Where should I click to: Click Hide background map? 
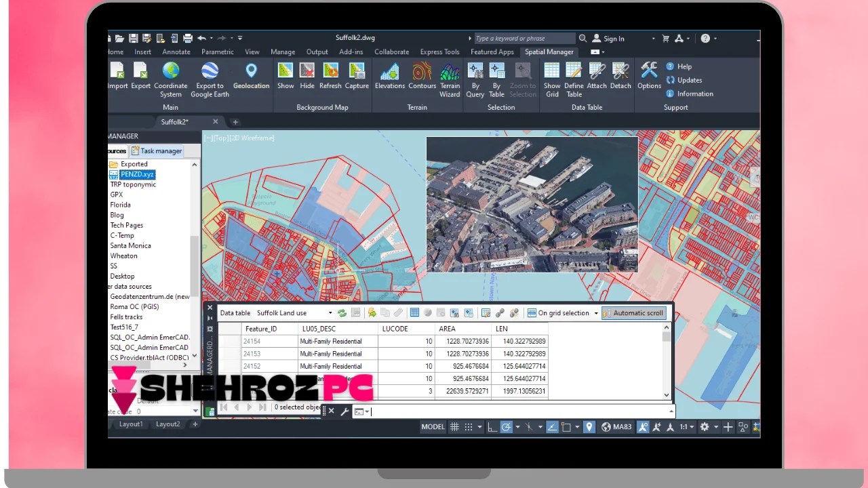[307, 75]
